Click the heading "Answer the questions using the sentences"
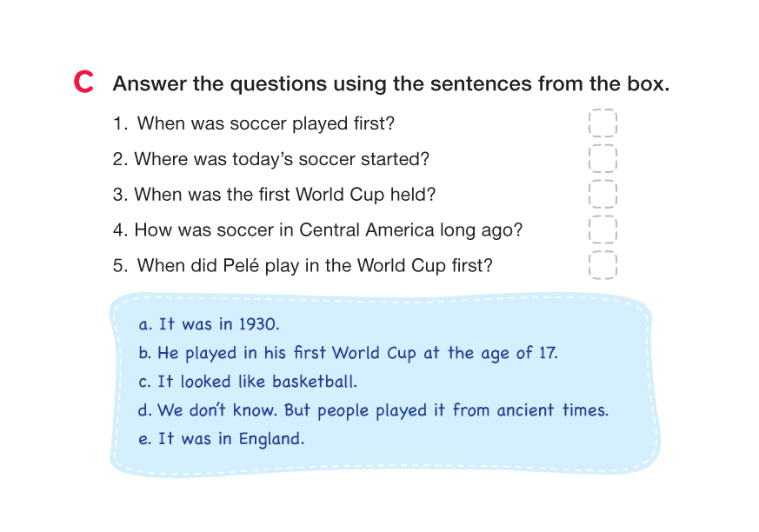Viewport: 759px width, 532px height. (x=391, y=84)
